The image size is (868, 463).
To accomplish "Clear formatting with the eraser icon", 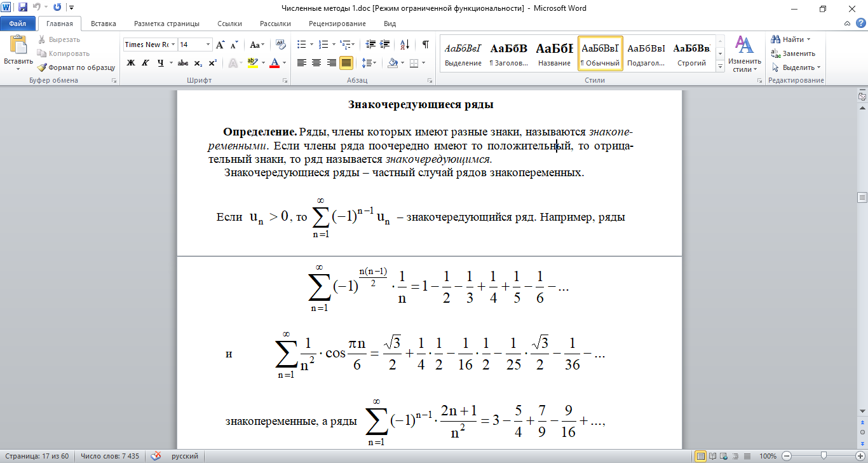I will click(281, 45).
